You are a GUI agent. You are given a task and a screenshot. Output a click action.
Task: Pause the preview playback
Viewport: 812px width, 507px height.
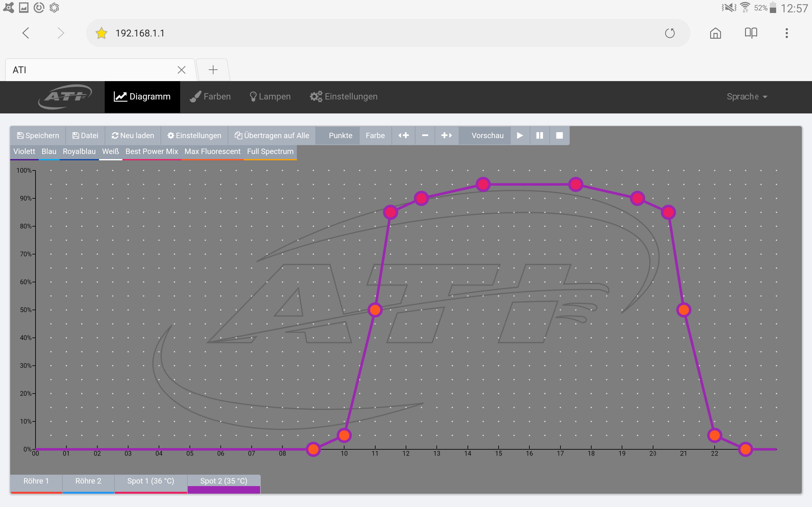(540, 136)
